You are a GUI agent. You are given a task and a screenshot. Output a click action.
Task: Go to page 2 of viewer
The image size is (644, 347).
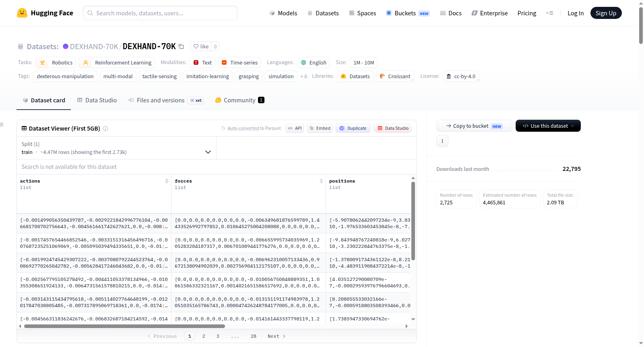[x=204, y=336]
